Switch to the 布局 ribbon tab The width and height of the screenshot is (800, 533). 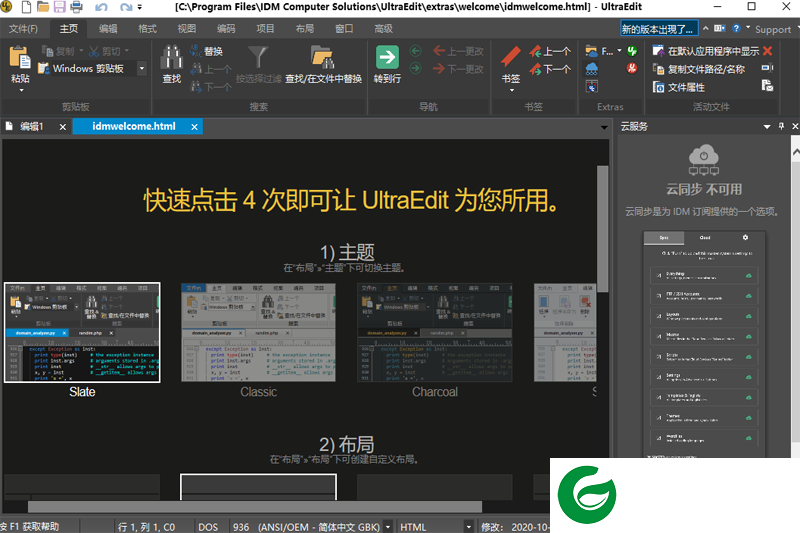tap(305, 29)
